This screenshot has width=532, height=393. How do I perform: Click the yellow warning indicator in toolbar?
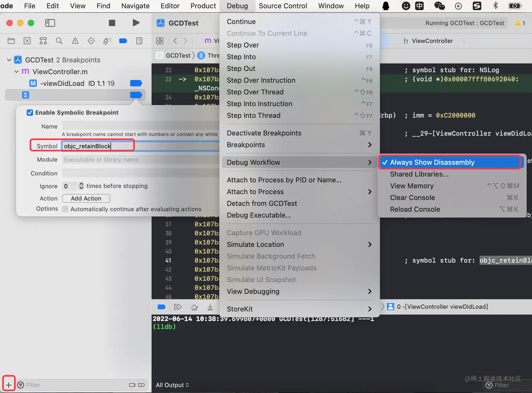pyautogui.click(x=520, y=23)
